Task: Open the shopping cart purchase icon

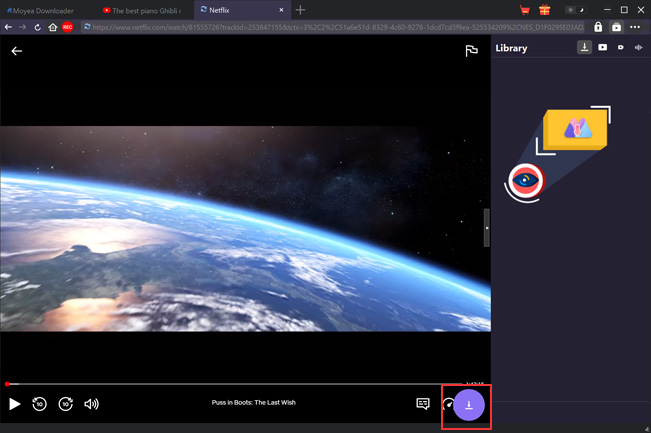Action: (x=525, y=10)
